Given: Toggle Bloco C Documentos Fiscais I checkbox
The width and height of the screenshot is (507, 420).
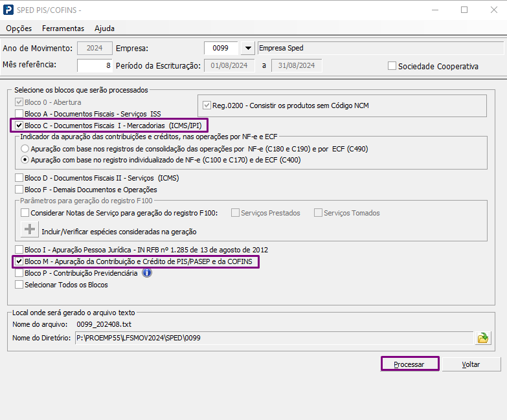Looking at the screenshot, I should coord(19,125).
